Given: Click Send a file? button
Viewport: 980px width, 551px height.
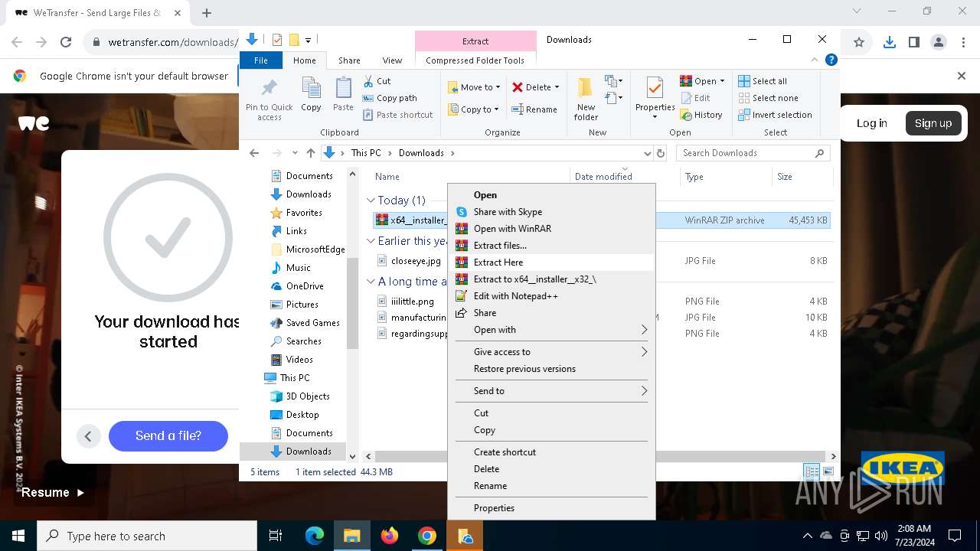Looking at the screenshot, I should point(168,436).
